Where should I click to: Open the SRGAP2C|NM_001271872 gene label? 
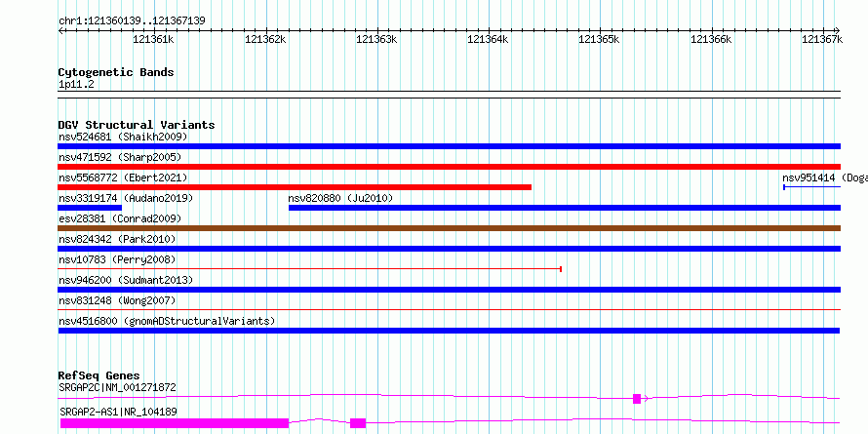tap(117, 387)
